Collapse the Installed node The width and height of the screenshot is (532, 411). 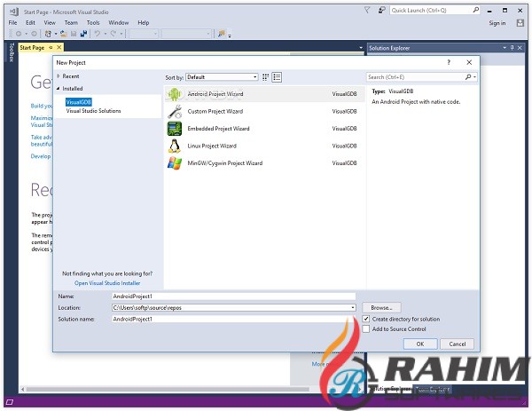click(59, 88)
